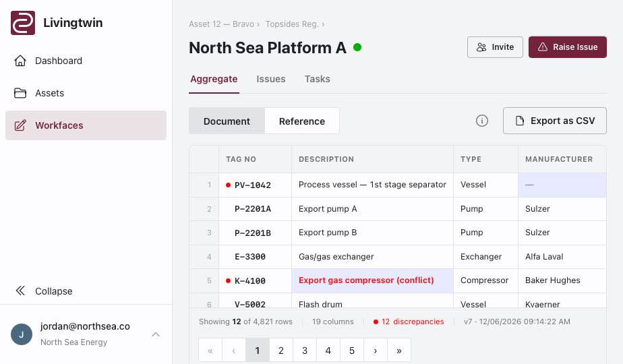The width and height of the screenshot is (623, 364).
Task: Click the MANUFACTURER column header
Action: [x=562, y=159]
